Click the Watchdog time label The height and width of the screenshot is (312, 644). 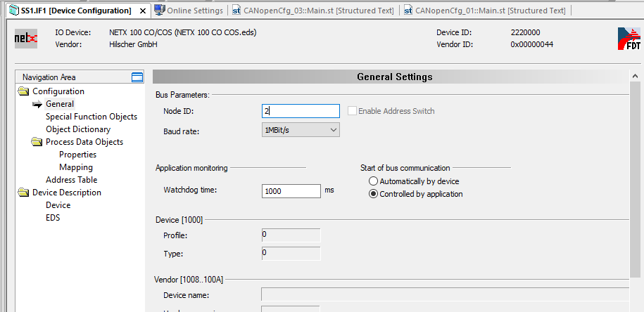190,190
